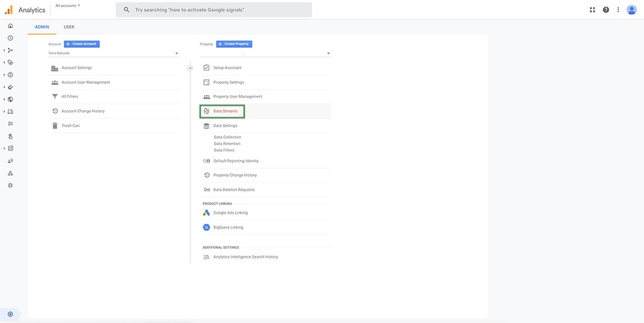Image resolution: width=644 pixels, height=323 pixels.
Task: Open the Realtime clock icon in the sidebar
Action: coord(10,38)
